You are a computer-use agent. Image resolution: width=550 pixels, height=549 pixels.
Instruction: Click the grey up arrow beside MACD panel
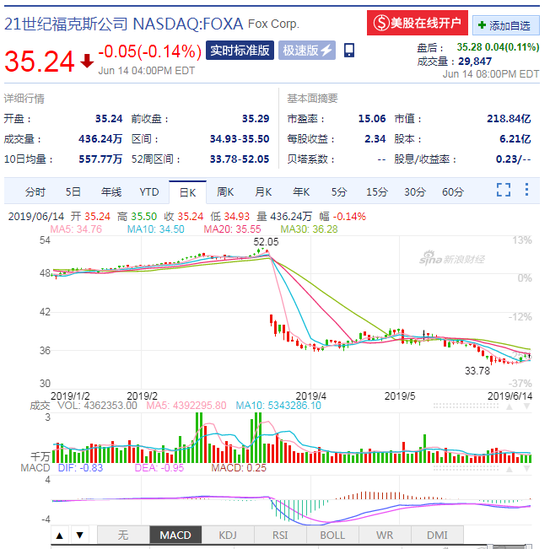(509, 469)
